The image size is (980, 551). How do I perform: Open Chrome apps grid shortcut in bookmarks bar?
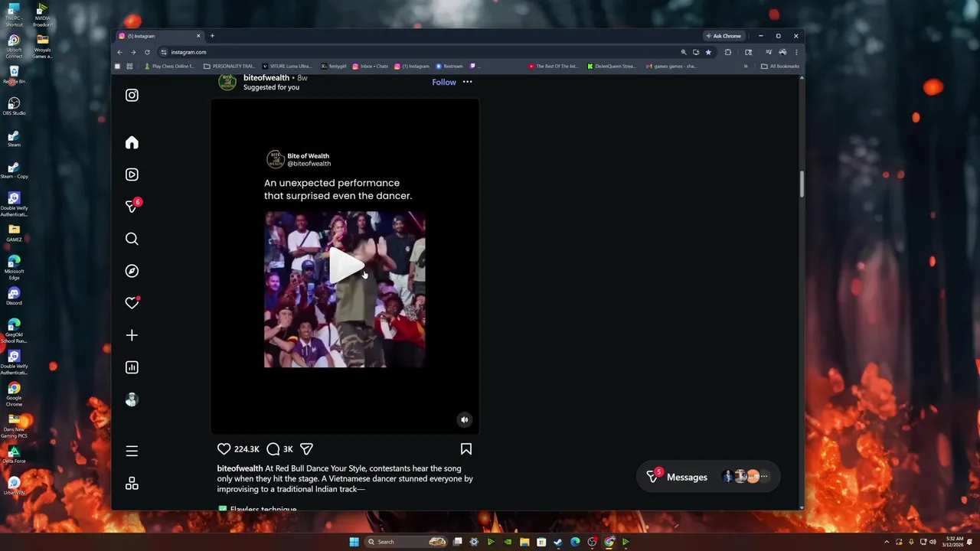click(x=129, y=67)
